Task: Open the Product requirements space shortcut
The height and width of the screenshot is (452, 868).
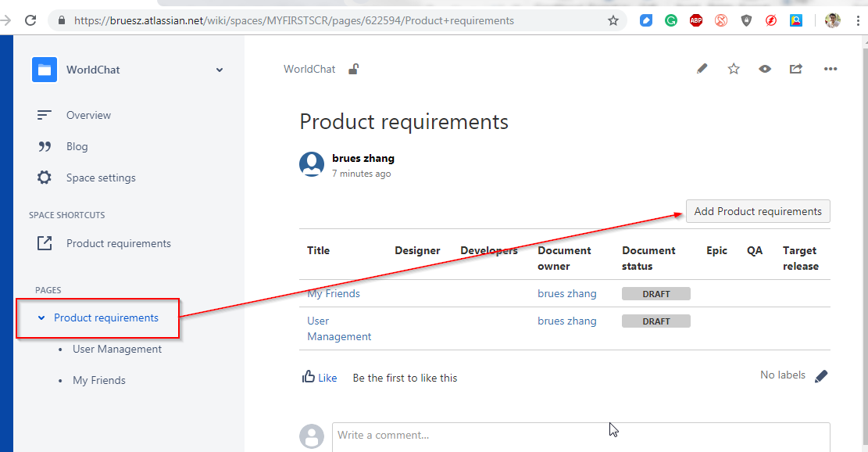Action: click(x=119, y=243)
